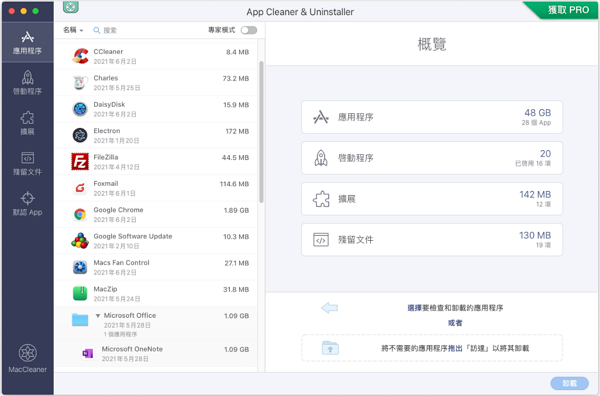600x396 pixels.
Task: Click the 卸載 button
Action: [x=569, y=383]
